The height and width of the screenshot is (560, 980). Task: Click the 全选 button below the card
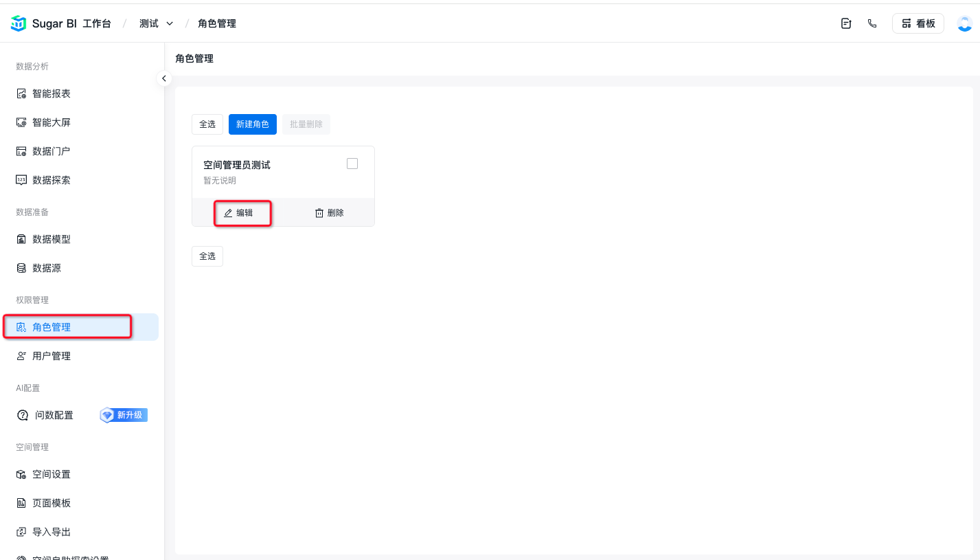207,256
